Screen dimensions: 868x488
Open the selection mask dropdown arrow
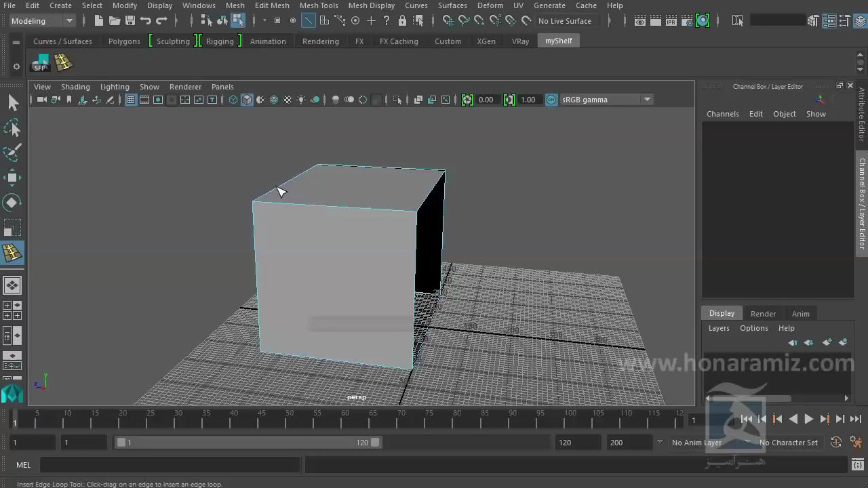pyautogui.click(x=264, y=21)
